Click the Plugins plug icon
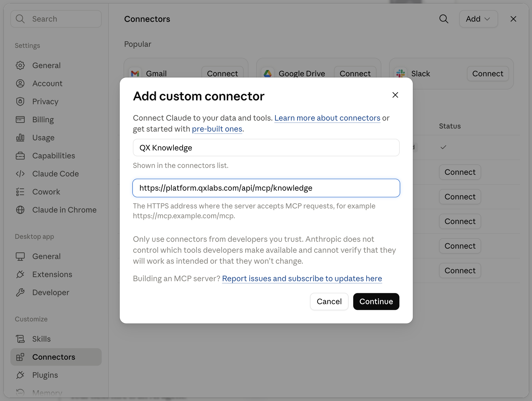Image resolution: width=532 pixels, height=401 pixels. tap(20, 375)
